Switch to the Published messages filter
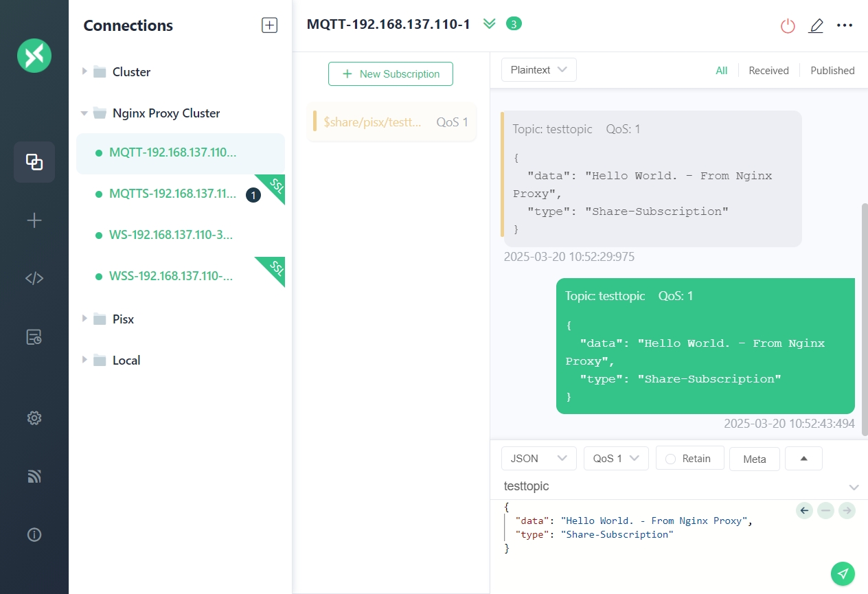 tap(832, 70)
